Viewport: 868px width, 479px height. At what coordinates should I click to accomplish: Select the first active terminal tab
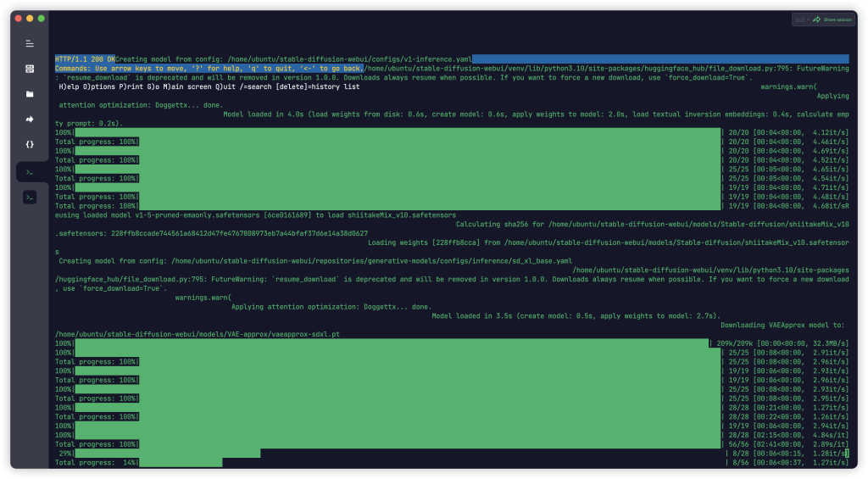point(30,172)
